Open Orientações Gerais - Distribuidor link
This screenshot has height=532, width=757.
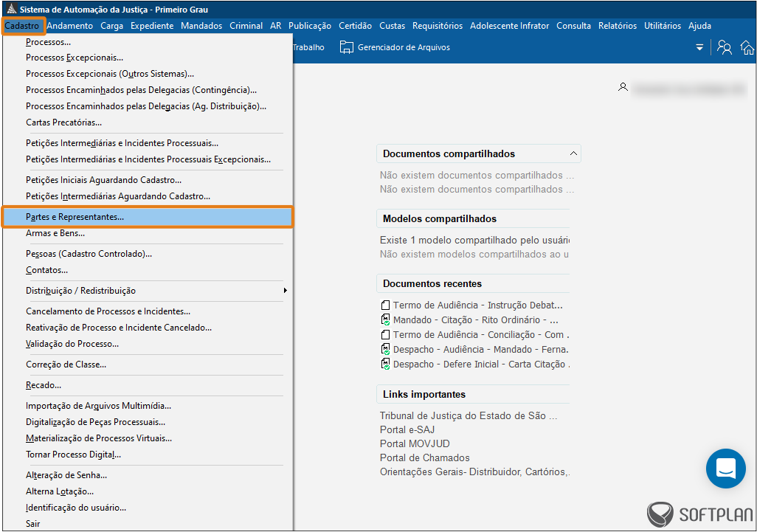(474, 471)
